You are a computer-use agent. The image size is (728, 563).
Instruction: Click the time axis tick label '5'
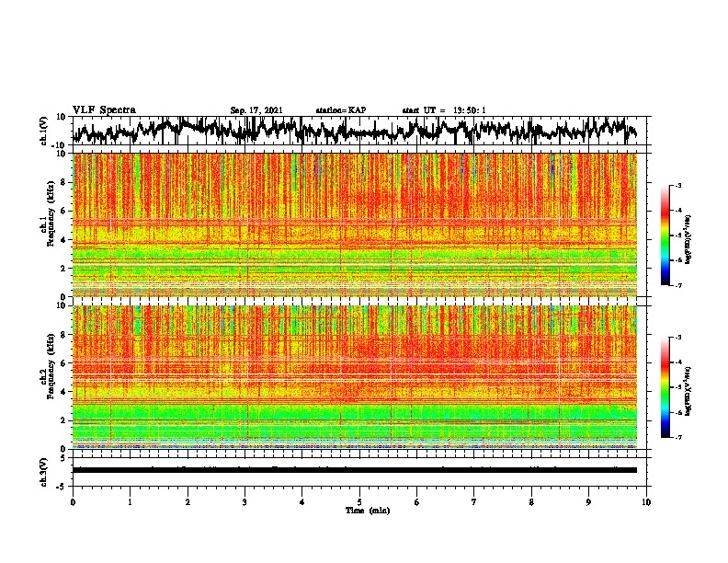(359, 502)
